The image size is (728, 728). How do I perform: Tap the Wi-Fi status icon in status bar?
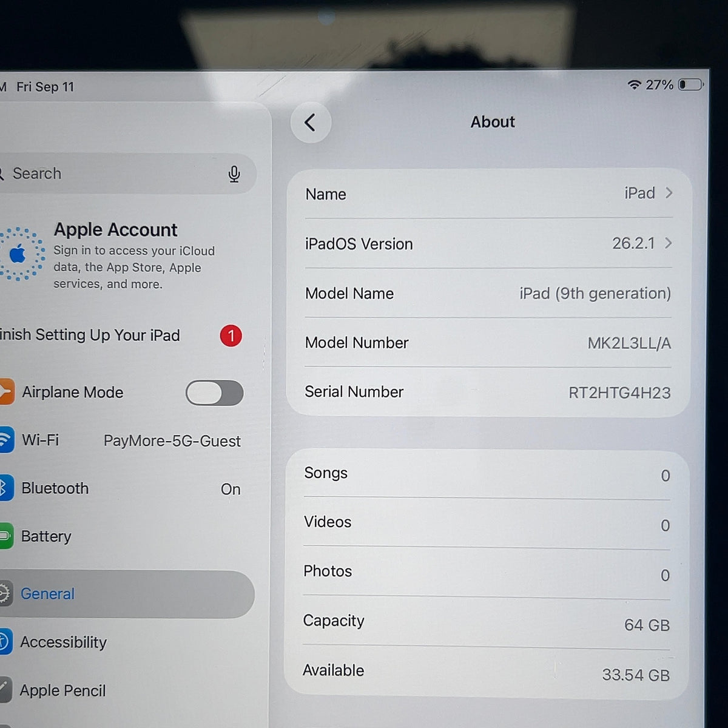click(x=635, y=84)
